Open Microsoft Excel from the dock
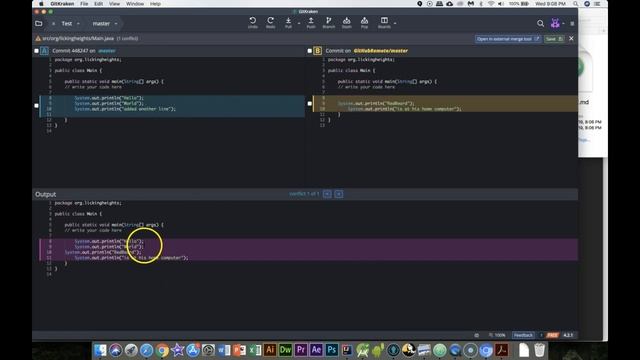Screen dimensions: 640x360 coord(255,350)
